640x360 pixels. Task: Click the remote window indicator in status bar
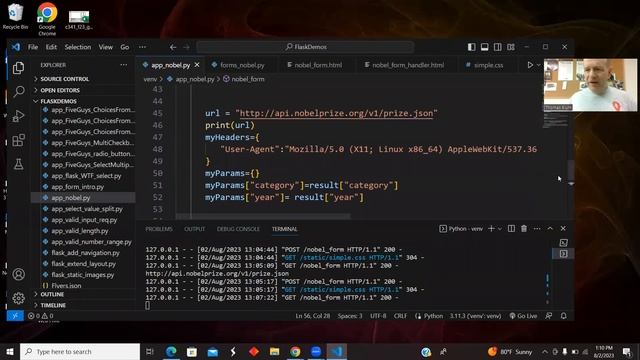click(15, 316)
